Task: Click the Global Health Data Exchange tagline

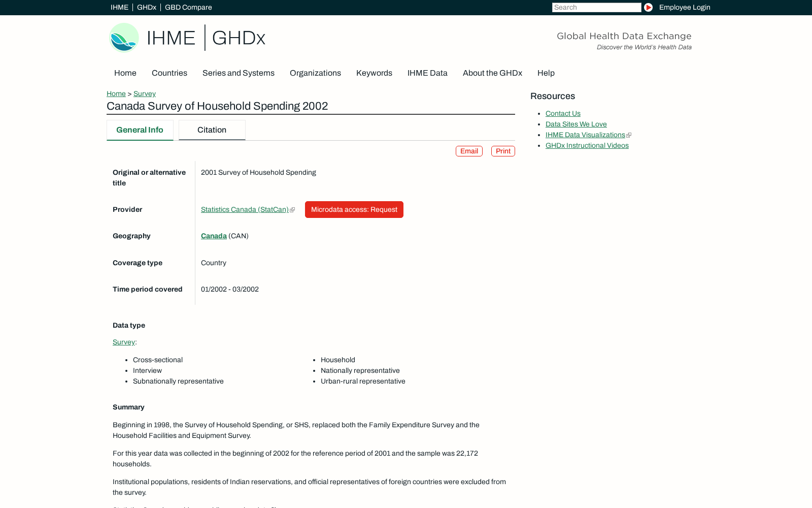Action: click(624, 36)
